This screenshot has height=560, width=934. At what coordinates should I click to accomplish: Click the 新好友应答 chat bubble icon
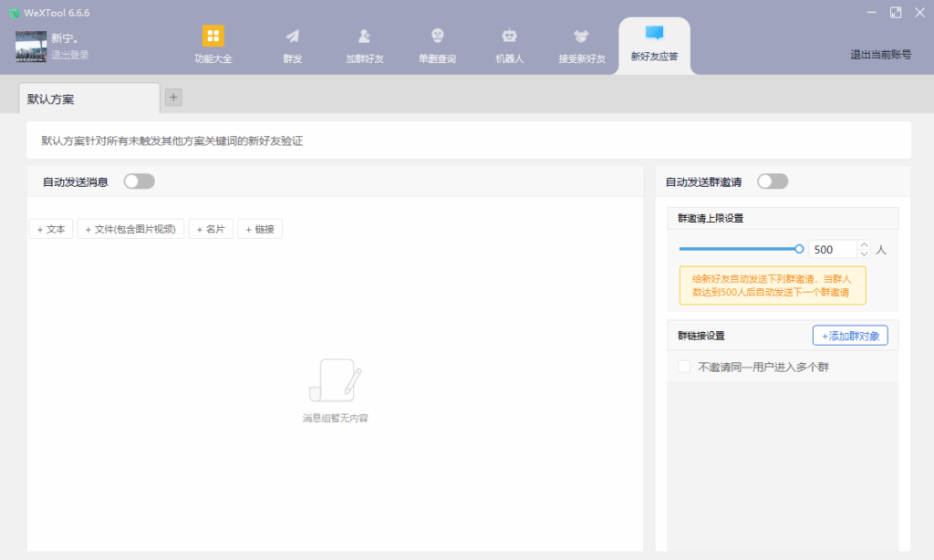tap(654, 33)
